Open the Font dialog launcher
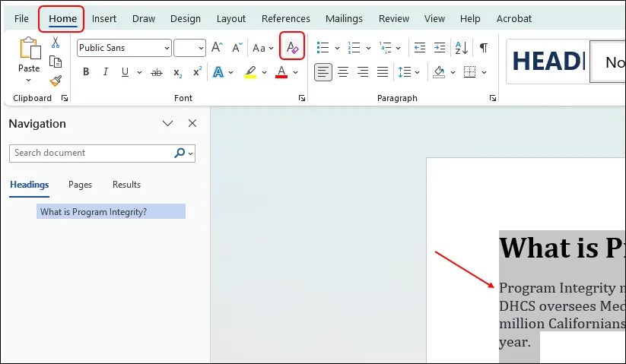The height and width of the screenshot is (364, 626). tap(302, 98)
